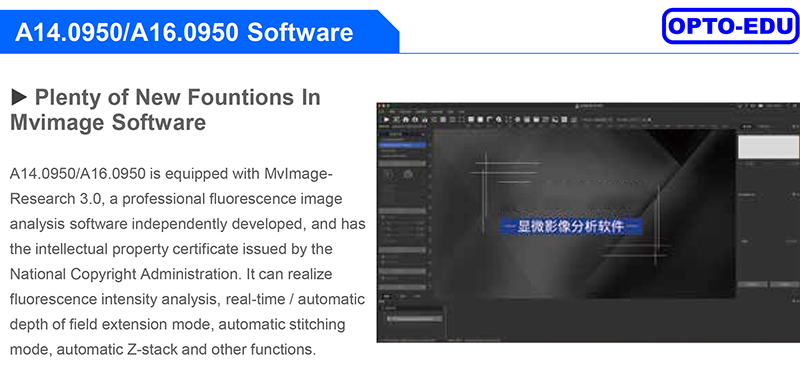Open the embedded MvImage software screenshot
800x373 pixels.
point(588,222)
